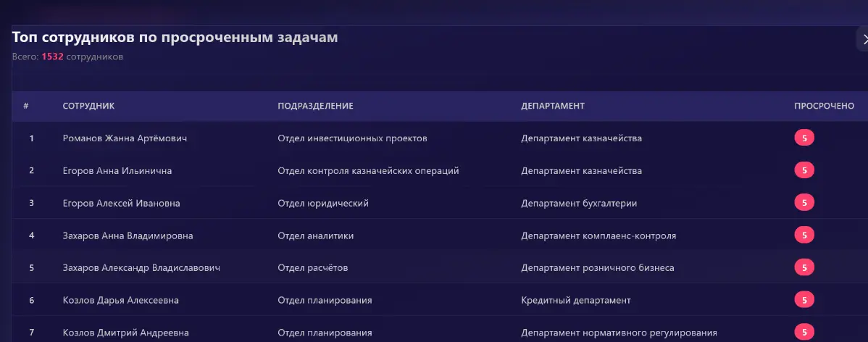
Task: Click Отдел юридический cell
Action: 323,203
